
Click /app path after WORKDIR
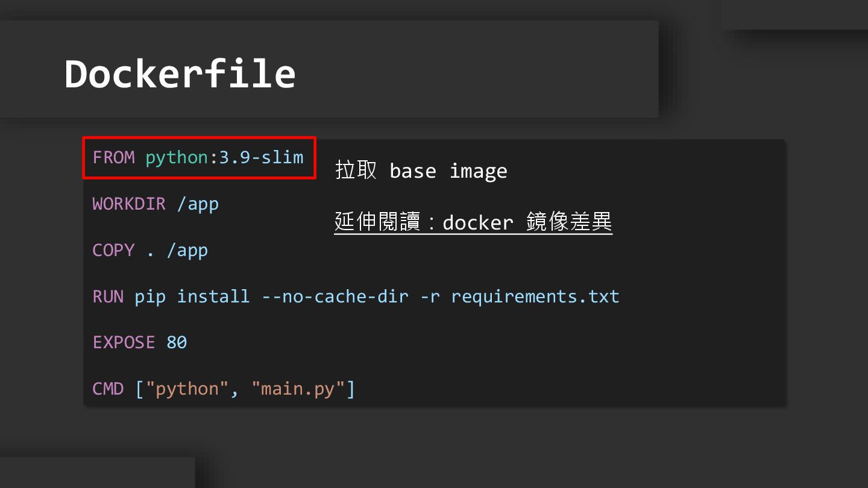pos(198,204)
